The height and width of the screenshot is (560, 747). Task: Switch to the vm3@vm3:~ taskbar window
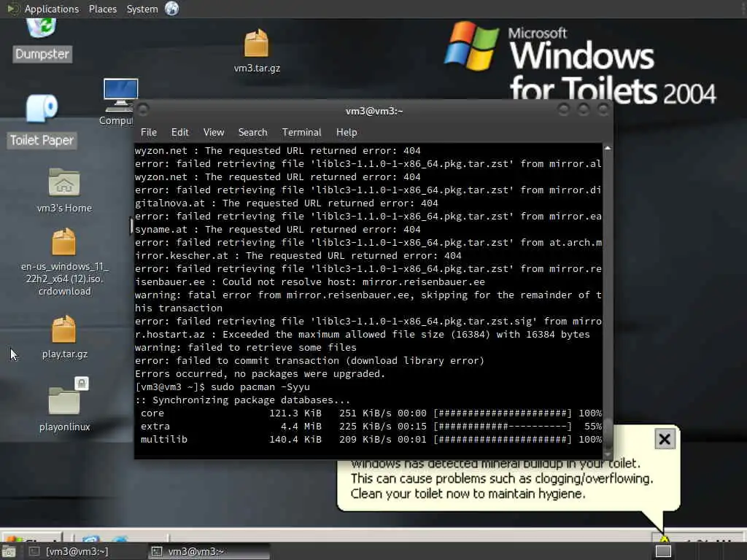pyautogui.click(x=209, y=551)
